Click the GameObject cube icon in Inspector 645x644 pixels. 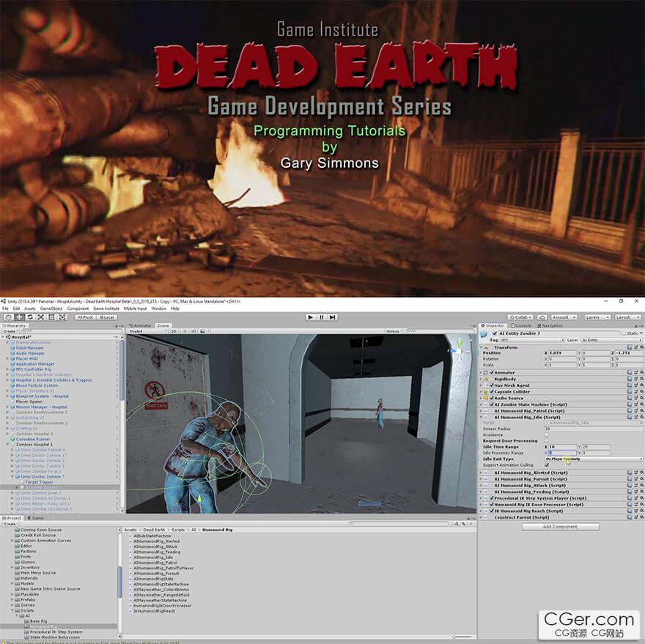tap(484, 335)
